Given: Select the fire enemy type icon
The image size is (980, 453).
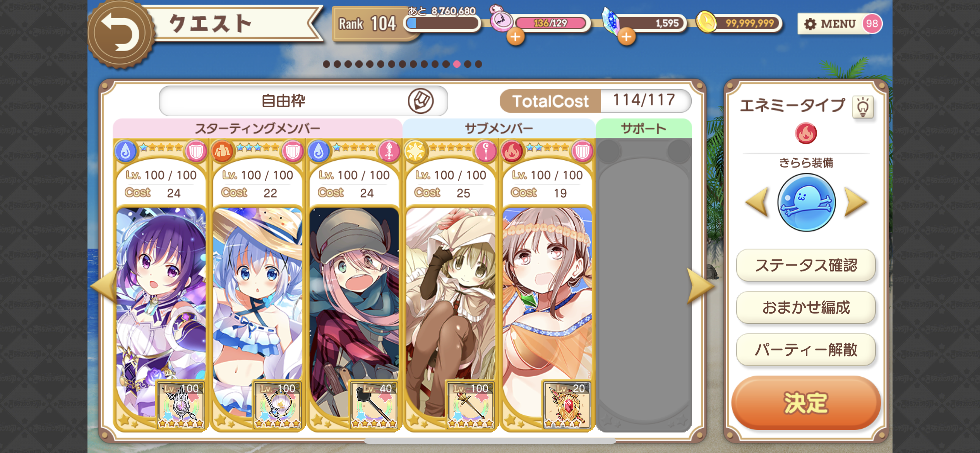Looking at the screenshot, I should tap(806, 134).
